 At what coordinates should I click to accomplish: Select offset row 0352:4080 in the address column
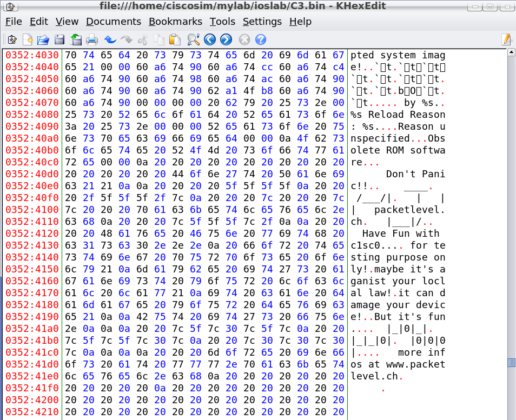tap(32, 115)
